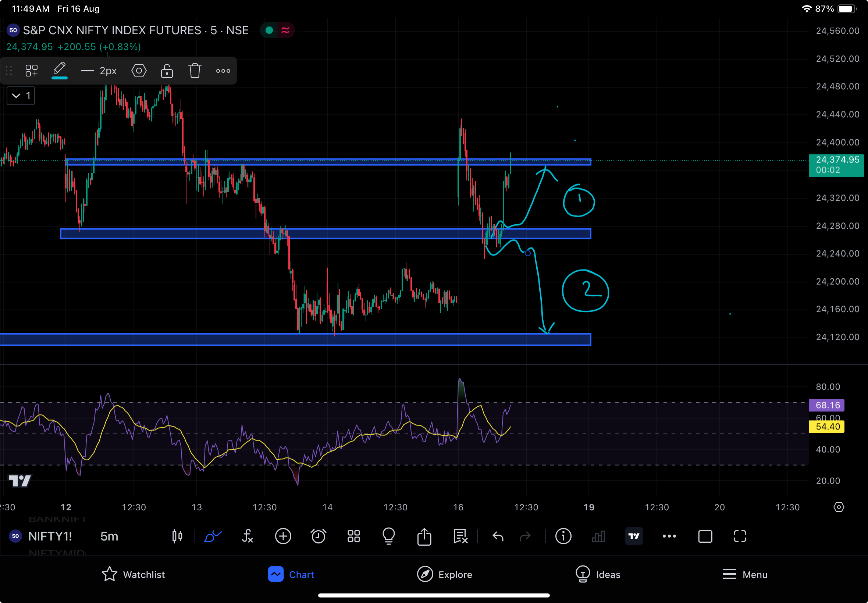This screenshot has height=603, width=868.
Task: Open the indicators fx menu
Action: coord(247,536)
